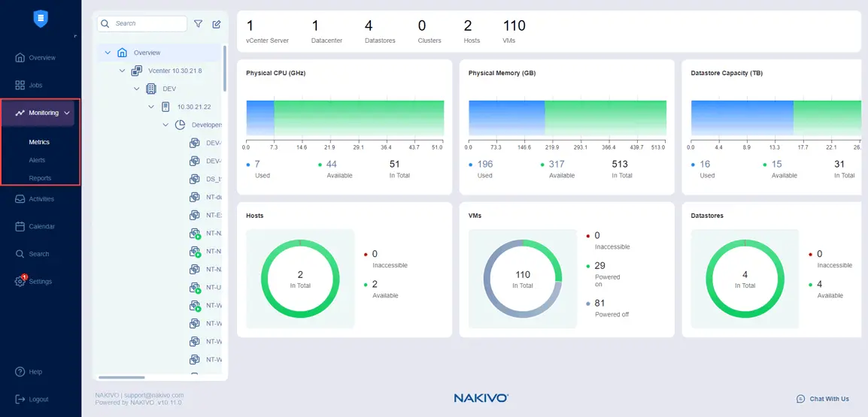Click the Physical Memory usage bar
Viewport: 868px width, 417px height.
[x=567, y=119]
